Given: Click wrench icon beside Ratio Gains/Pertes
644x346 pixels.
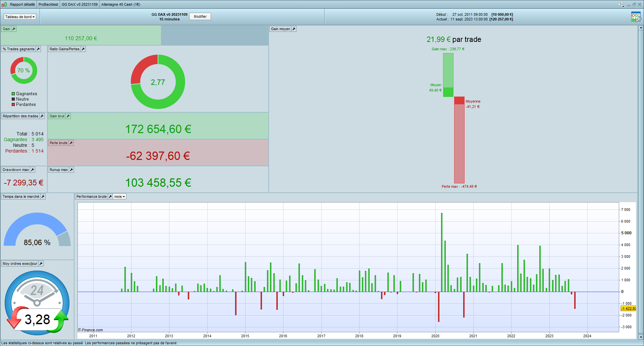Looking at the screenshot, I should (83, 49).
